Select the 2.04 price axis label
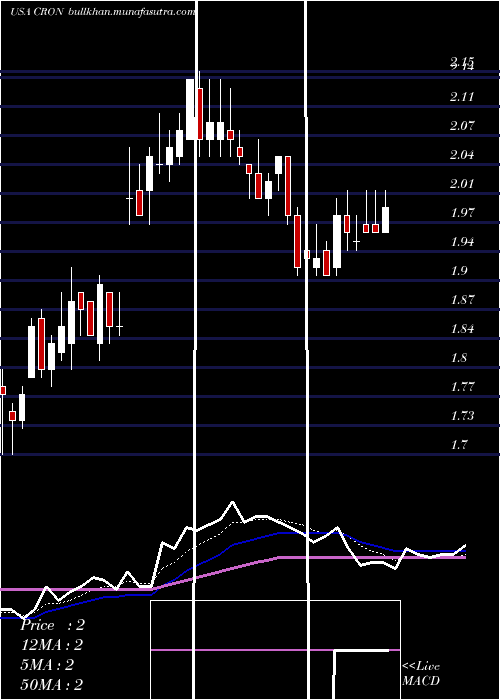 pos(462,154)
